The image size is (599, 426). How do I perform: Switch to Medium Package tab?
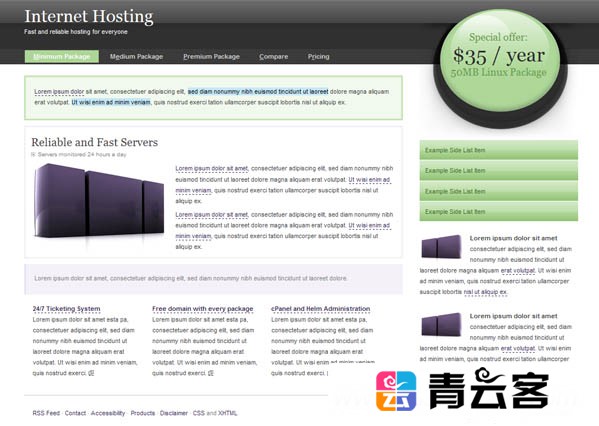[x=136, y=57]
